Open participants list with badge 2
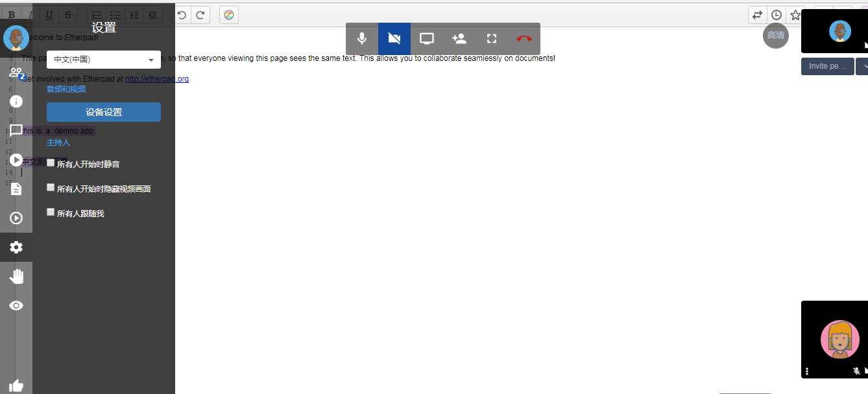This screenshot has height=394, width=868. pos(16,73)
